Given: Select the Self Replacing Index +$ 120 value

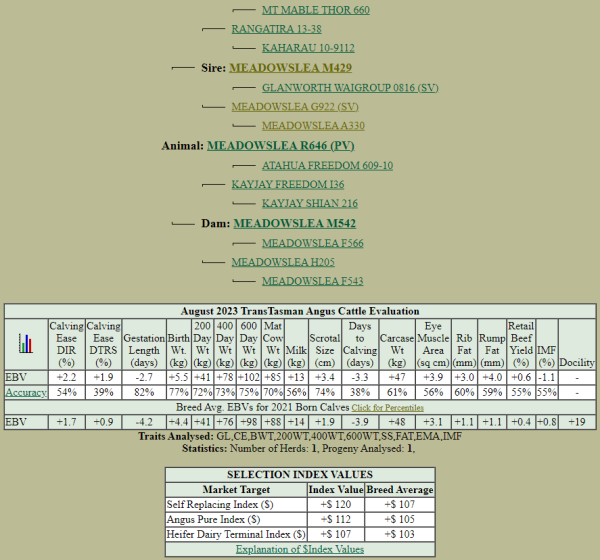Looking at the screenshot, I should (336, 504).
